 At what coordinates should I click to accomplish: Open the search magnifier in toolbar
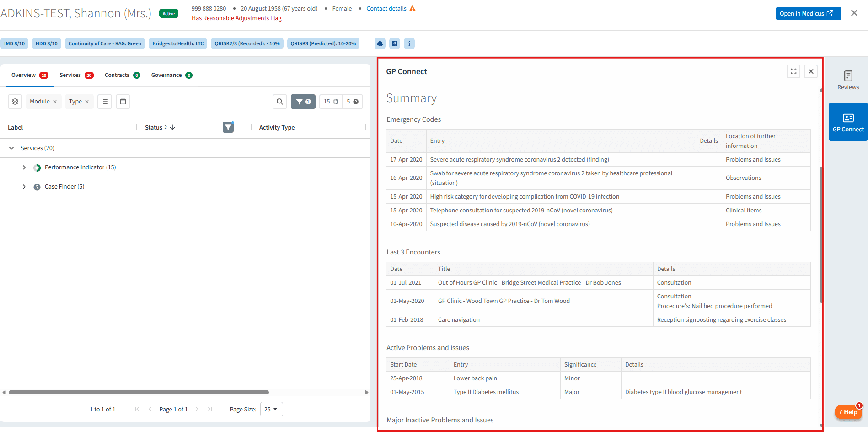(280, 102)
